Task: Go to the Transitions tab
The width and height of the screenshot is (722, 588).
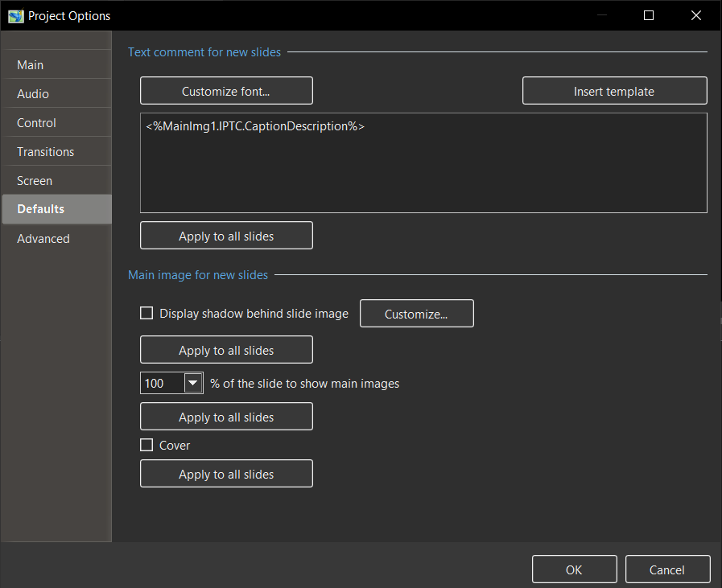Action: click(56, 152)
